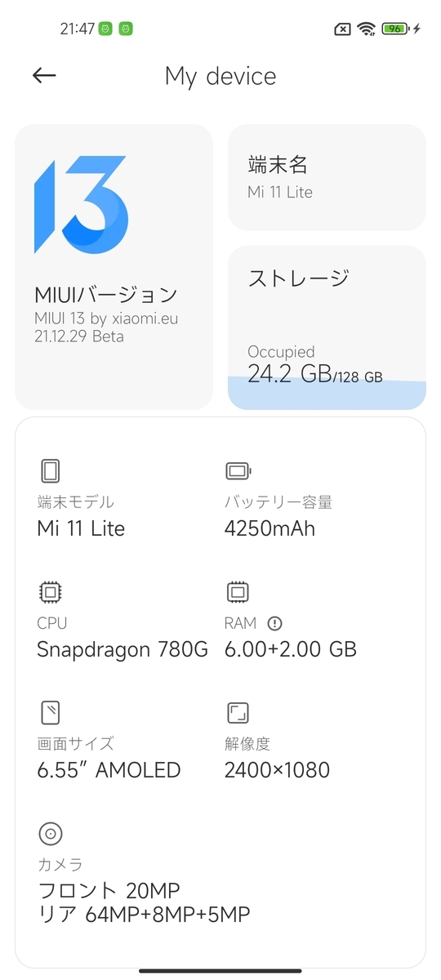Tap the camera lens icon
441x980 pixels.
point(50,834)
